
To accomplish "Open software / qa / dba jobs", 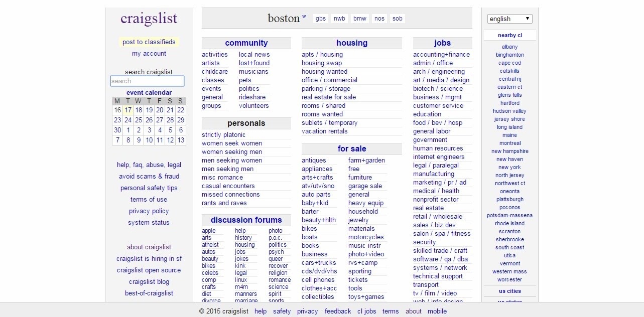I will [440, 259].
